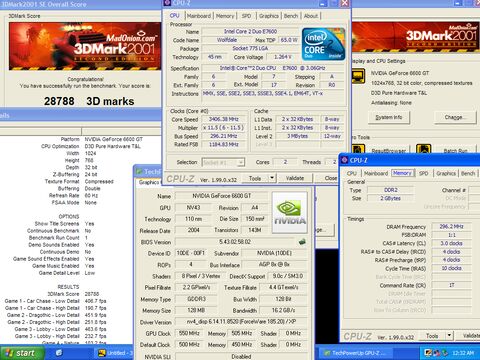Open Bench tab in CPU-Z memory window

click(x=468, y=173)
